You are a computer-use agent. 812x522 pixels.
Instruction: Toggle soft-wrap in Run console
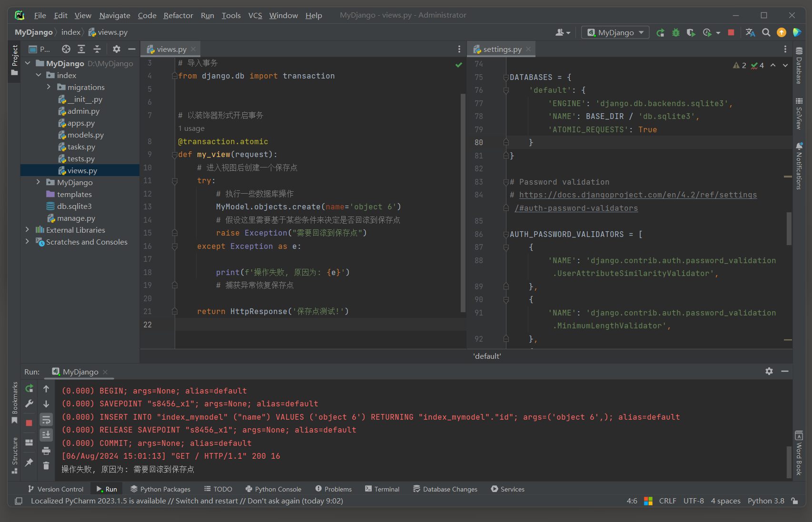tap(46, 420)
